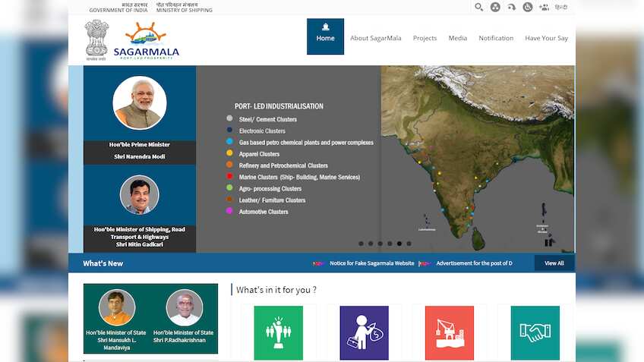Click Refinery and Petrochemical Clusters legend

click(x=283, y=165)
